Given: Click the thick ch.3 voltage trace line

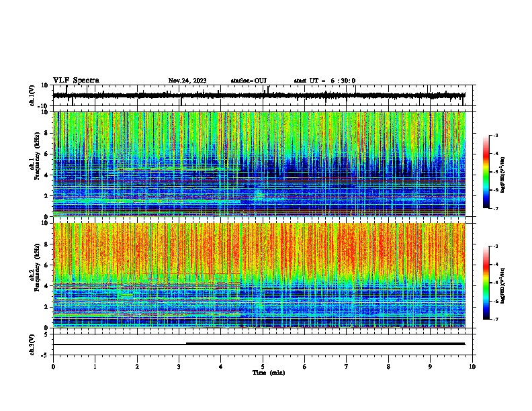Looking at the screenshot, I should click(259, 344).
